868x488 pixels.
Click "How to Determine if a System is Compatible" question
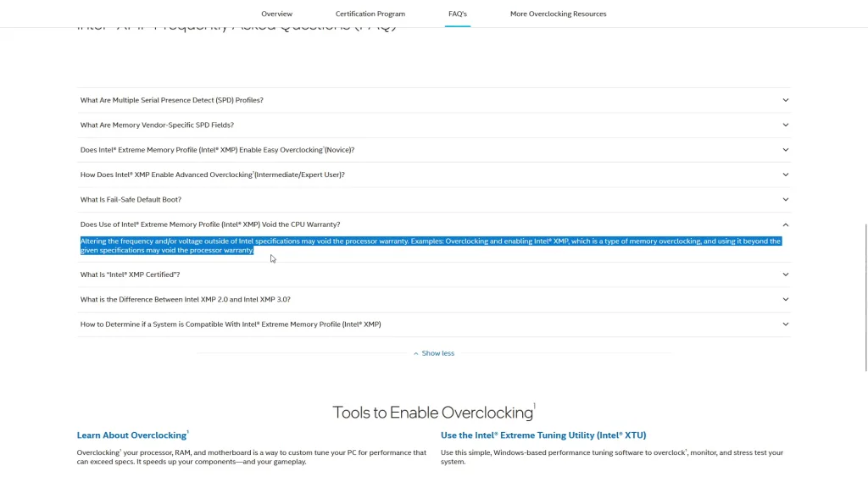231,324
